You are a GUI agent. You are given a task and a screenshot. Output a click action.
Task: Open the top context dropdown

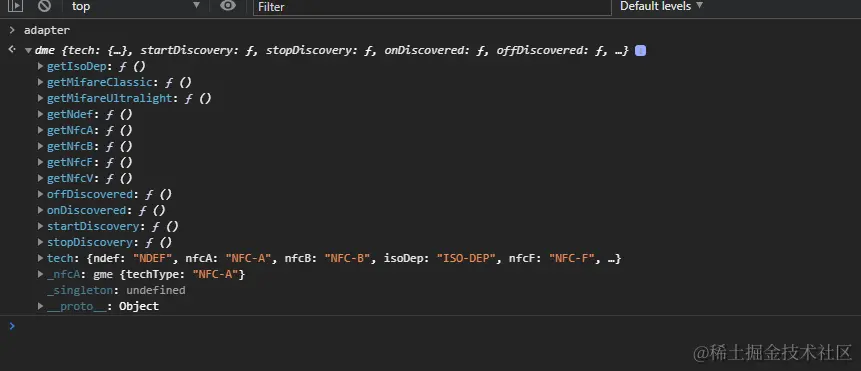coord(136,6)
